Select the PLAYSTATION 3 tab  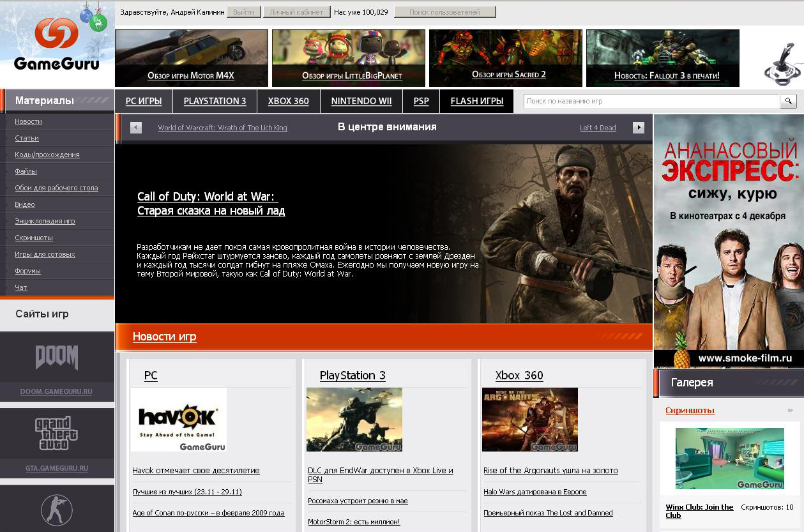(x=215, y=101)
